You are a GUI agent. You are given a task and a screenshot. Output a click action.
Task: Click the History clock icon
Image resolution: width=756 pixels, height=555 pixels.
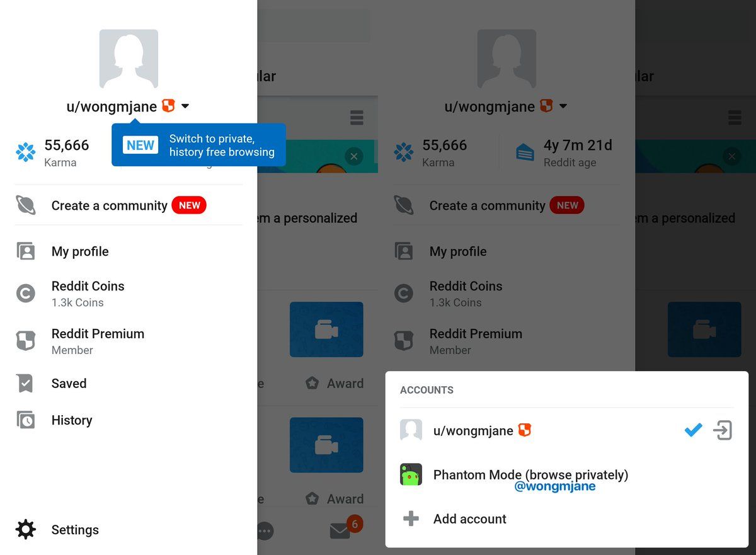(25, 420)
